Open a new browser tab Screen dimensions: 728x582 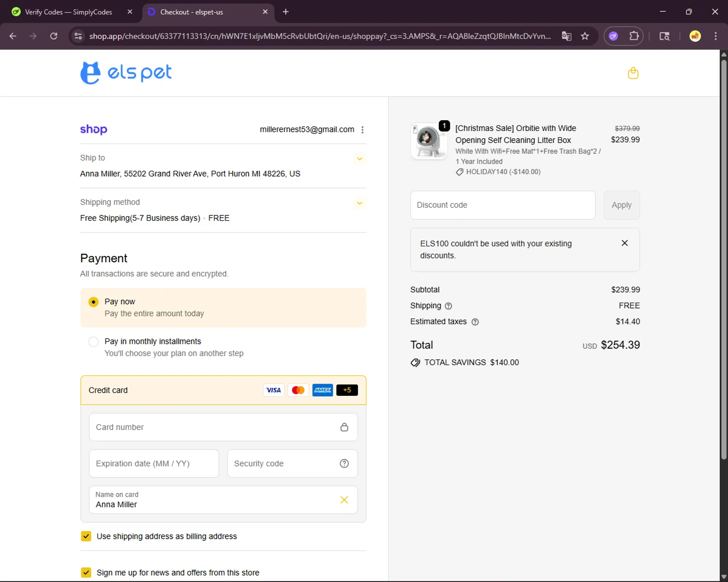pos(286,12)
